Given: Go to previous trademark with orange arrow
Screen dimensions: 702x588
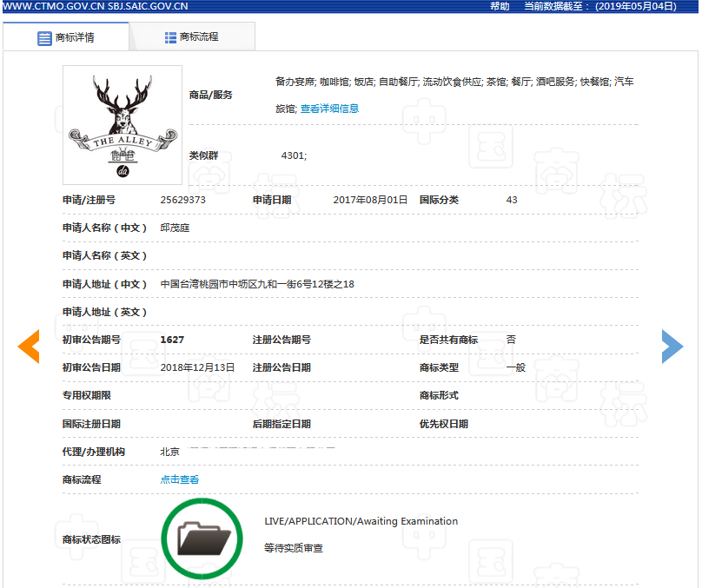Looking at the screenshot, I should (x=29, y=347).
